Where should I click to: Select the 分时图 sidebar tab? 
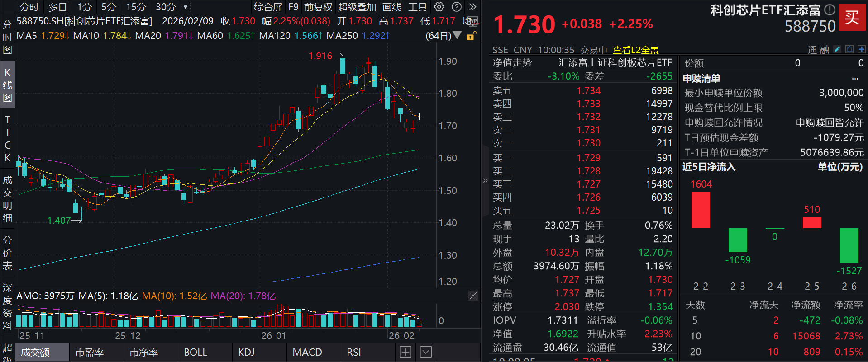tap(7, 37)
